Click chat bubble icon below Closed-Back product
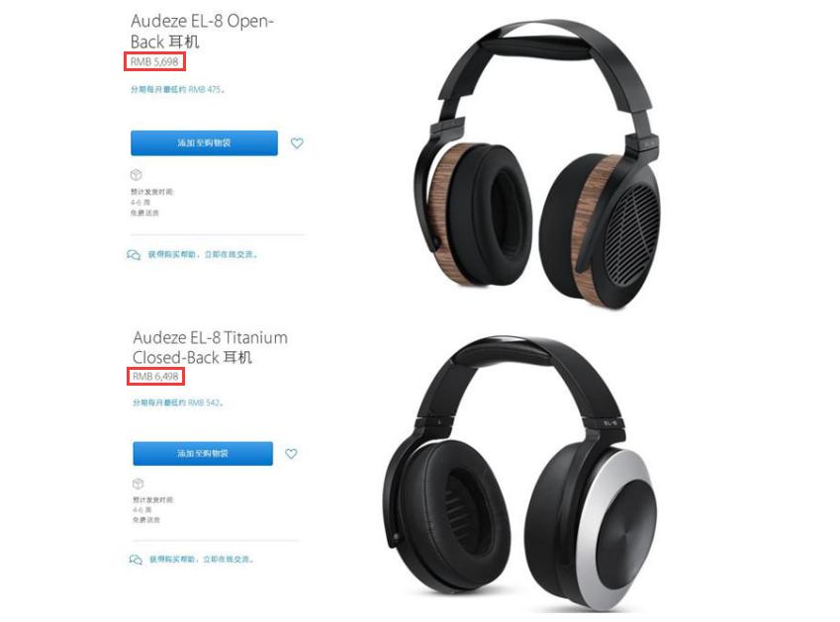This screenshot has height=622, width=840. pos(136,560)
